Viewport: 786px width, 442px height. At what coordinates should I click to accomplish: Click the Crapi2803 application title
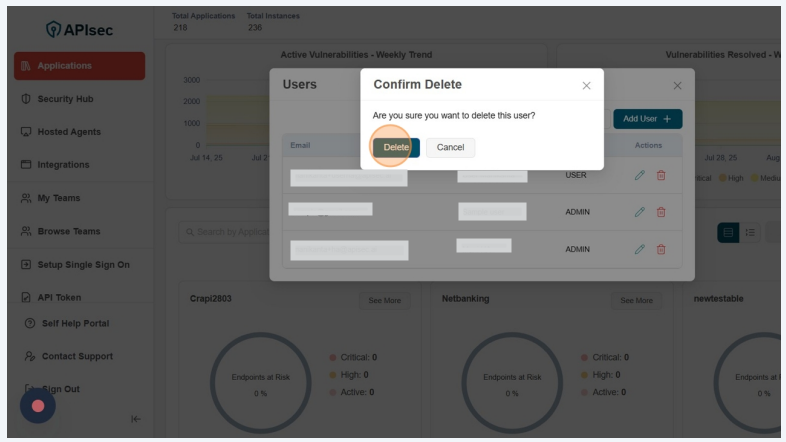(x=211, y=299)
